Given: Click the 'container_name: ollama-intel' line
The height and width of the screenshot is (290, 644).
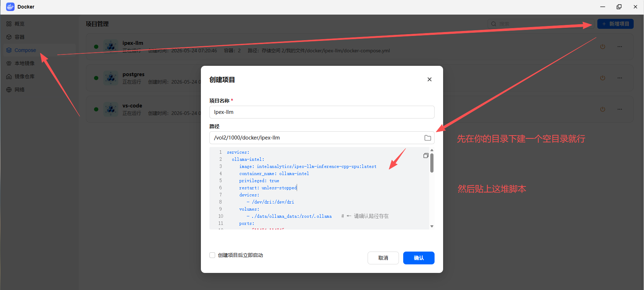Looking at the screenshot, I should pos(274,174).
